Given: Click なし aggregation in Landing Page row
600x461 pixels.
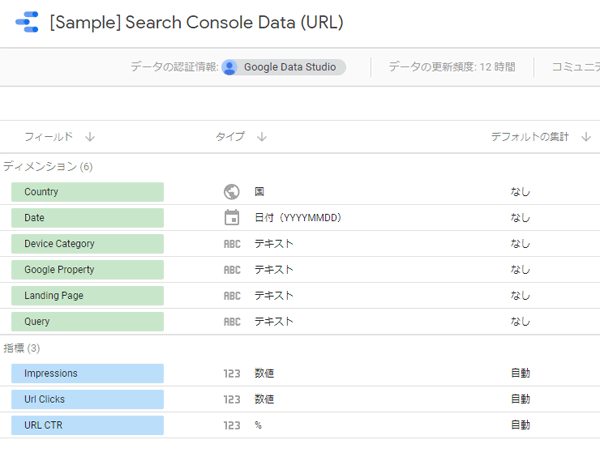Looking at the screenshot, I should (x=520, y=296).
